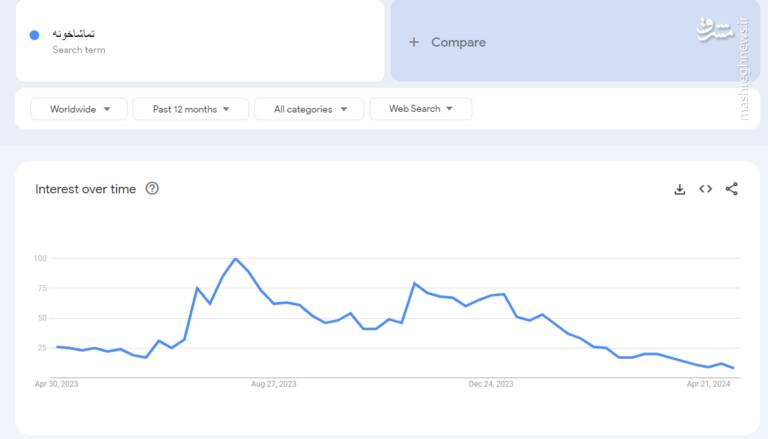
Task: Select the chart's highest peak at 100
Action: pos(235,259)
